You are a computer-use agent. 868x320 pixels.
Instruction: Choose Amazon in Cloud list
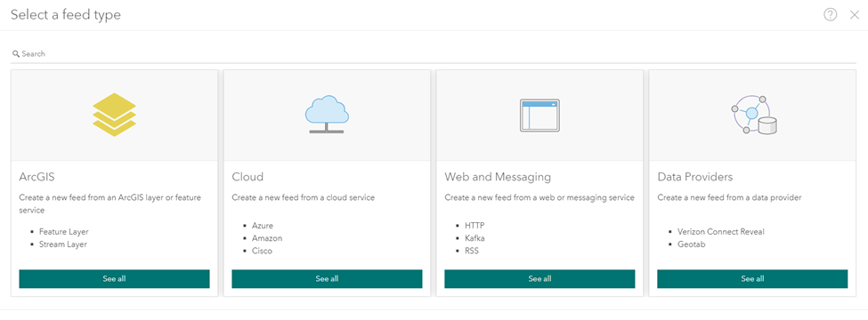point(267,238)
